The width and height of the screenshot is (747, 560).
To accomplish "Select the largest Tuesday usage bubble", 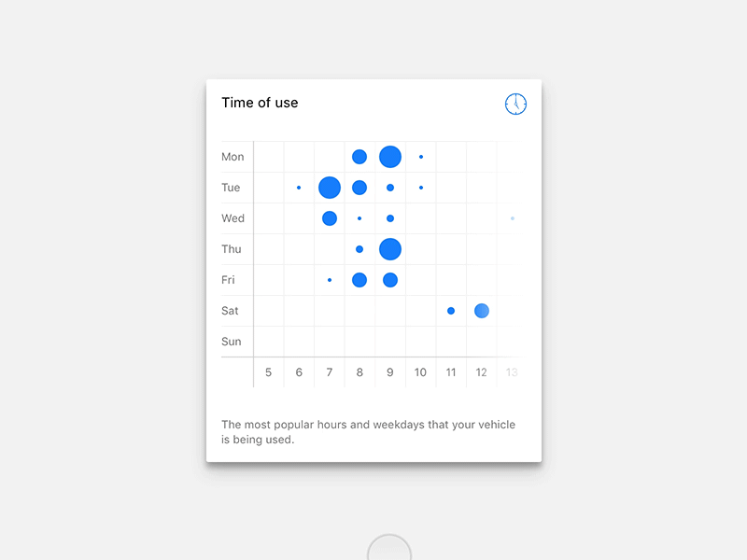I will (x=329, y=188).
